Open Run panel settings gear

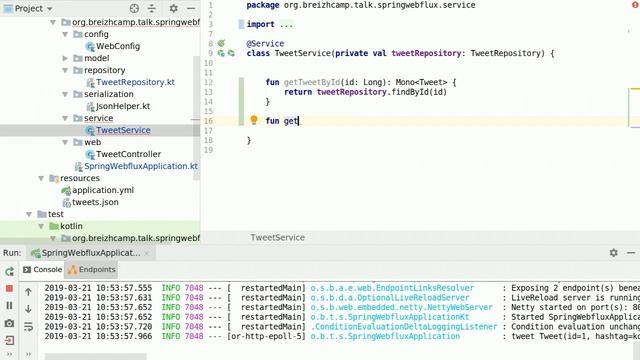click(x=613, y=253)
